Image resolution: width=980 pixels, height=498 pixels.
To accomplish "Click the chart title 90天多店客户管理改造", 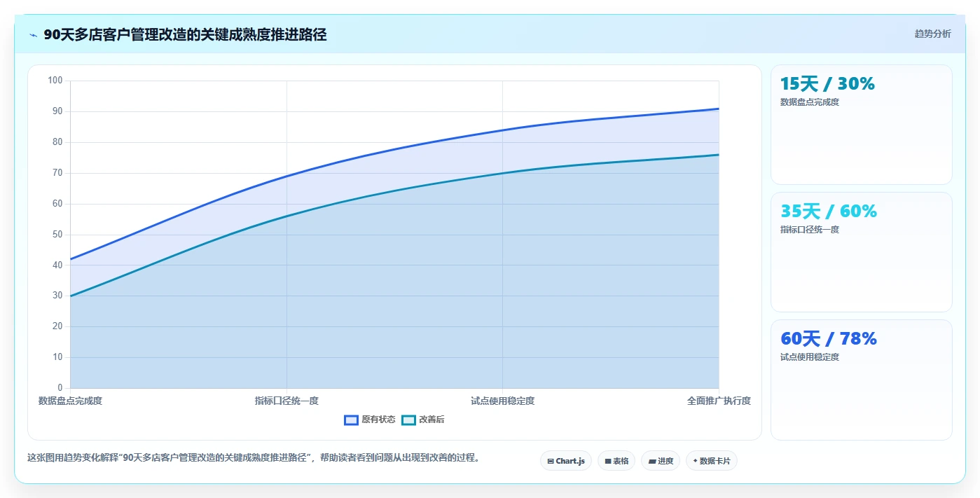I will click(185, 34).
